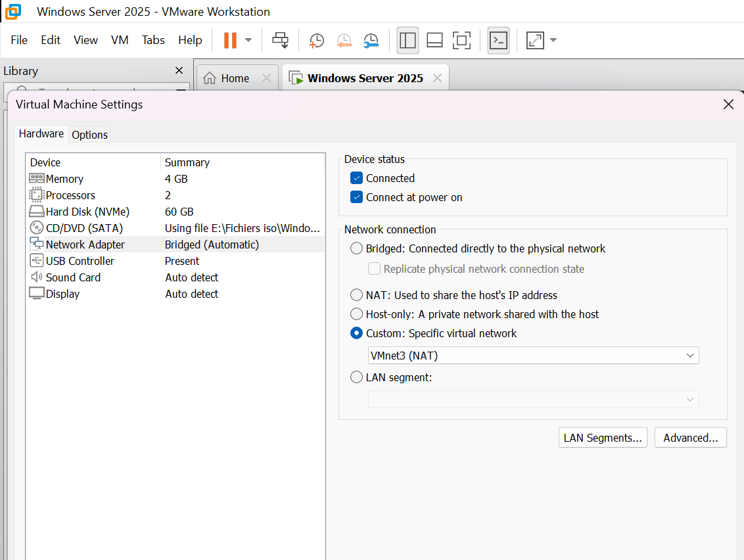This screenshot has height=560, width=744.
Task: Select Bridged network connection radio button
Action: click(356, 248)
